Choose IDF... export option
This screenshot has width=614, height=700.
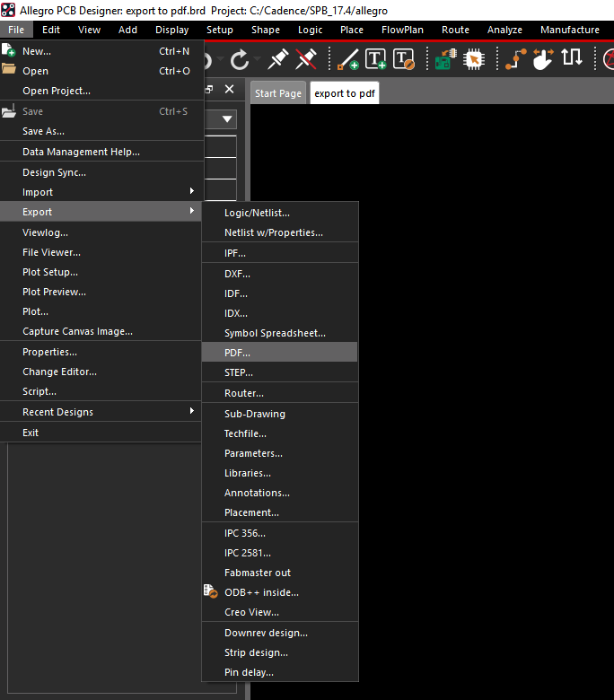point(279,293)
